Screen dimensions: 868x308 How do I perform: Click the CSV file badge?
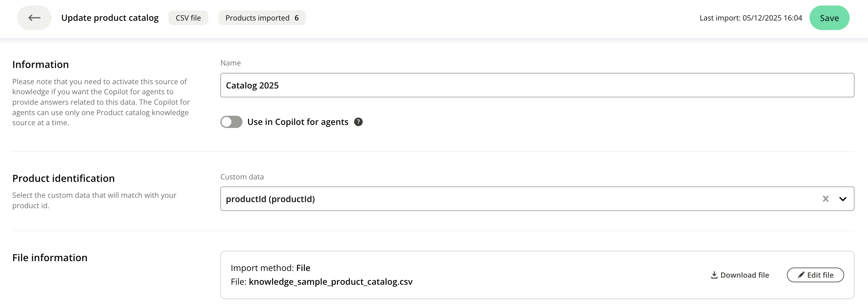188,18
